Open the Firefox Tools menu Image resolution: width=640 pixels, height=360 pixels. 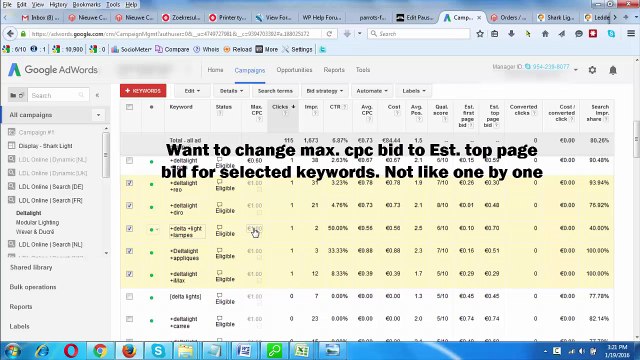click(x=113, y=4)
